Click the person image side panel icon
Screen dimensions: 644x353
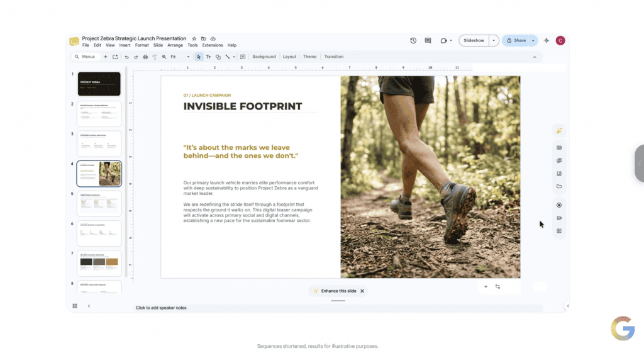[559, 174]
